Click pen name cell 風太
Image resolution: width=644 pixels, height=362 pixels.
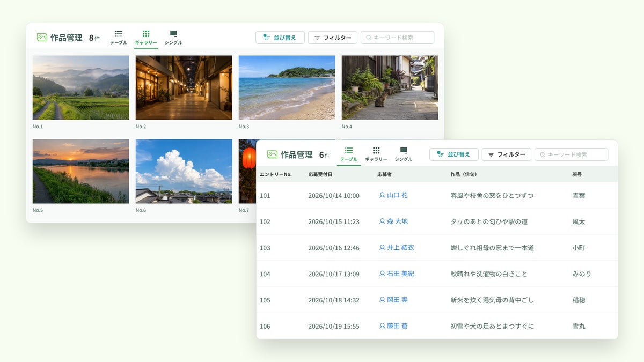pyautogui.click(x=579, y=222)
